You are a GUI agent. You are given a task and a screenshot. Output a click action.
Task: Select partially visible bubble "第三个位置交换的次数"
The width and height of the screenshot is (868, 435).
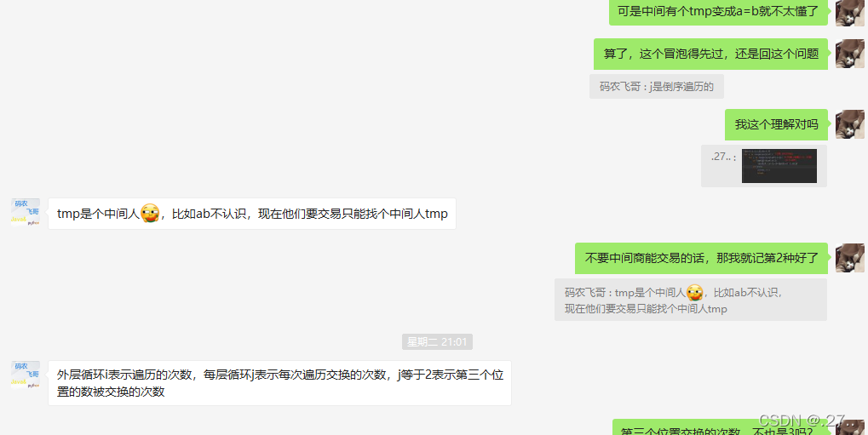click(x=720, y=428)
